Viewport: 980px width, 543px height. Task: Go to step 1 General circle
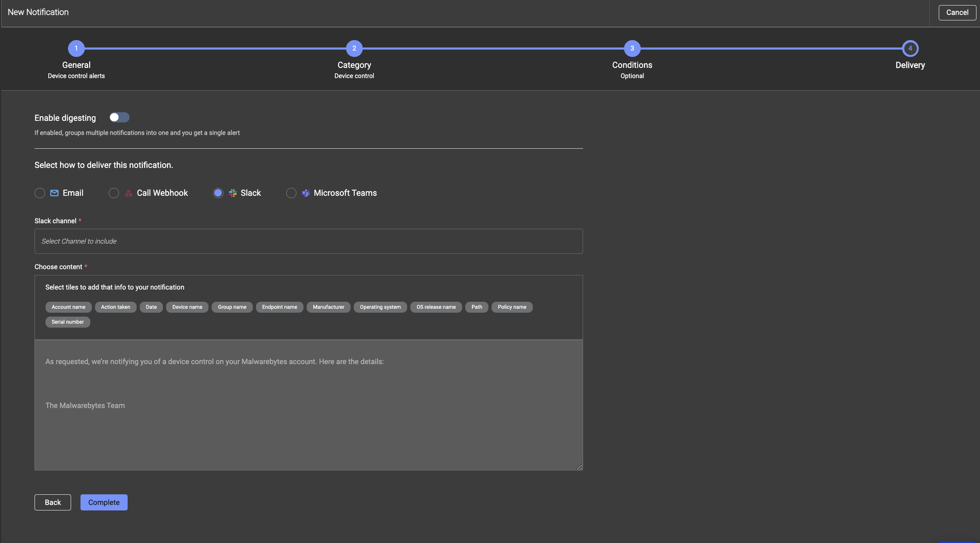point(76,49)
